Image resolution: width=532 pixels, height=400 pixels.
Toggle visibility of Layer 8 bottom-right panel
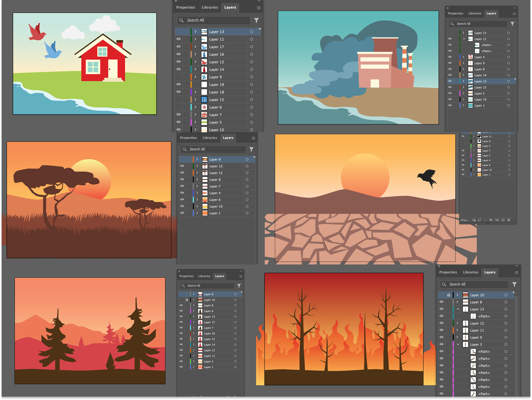[x=442, y=302]
